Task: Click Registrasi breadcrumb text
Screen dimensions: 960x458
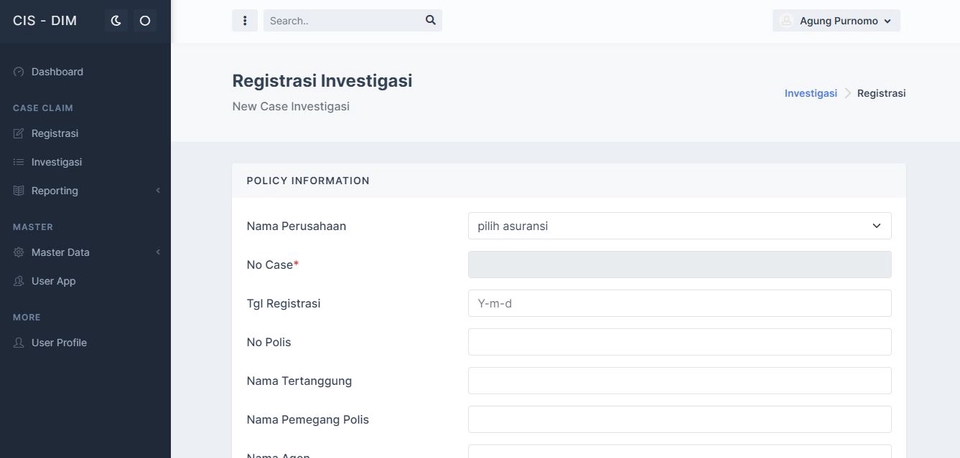Action: click(x=881, y=93)
